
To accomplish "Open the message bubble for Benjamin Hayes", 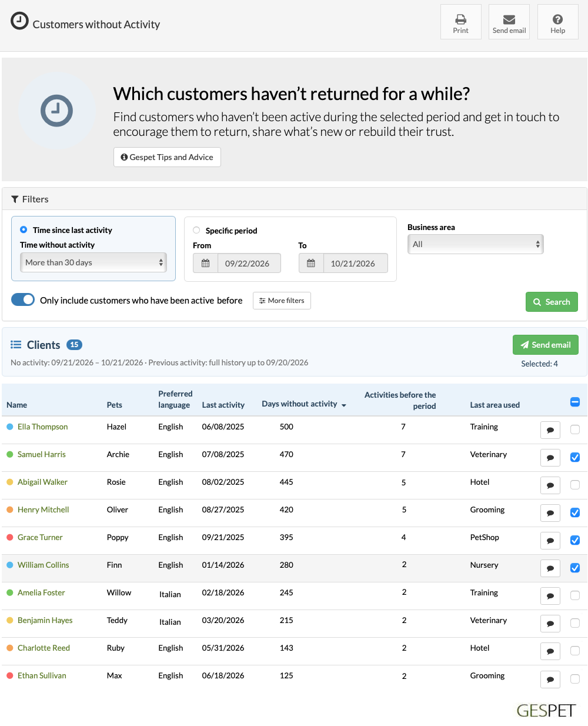I will (550, 624).
